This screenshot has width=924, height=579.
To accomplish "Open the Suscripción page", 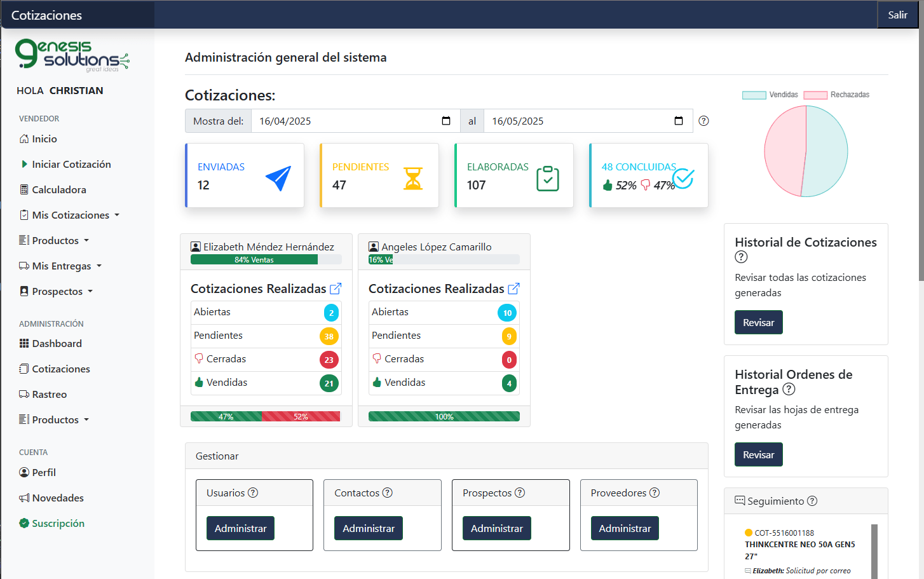I will point(52,523).
